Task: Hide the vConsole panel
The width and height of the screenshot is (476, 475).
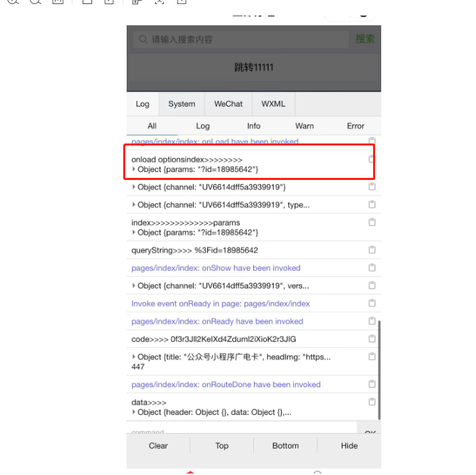Action: pyautogui.click(x=349, y=446)
